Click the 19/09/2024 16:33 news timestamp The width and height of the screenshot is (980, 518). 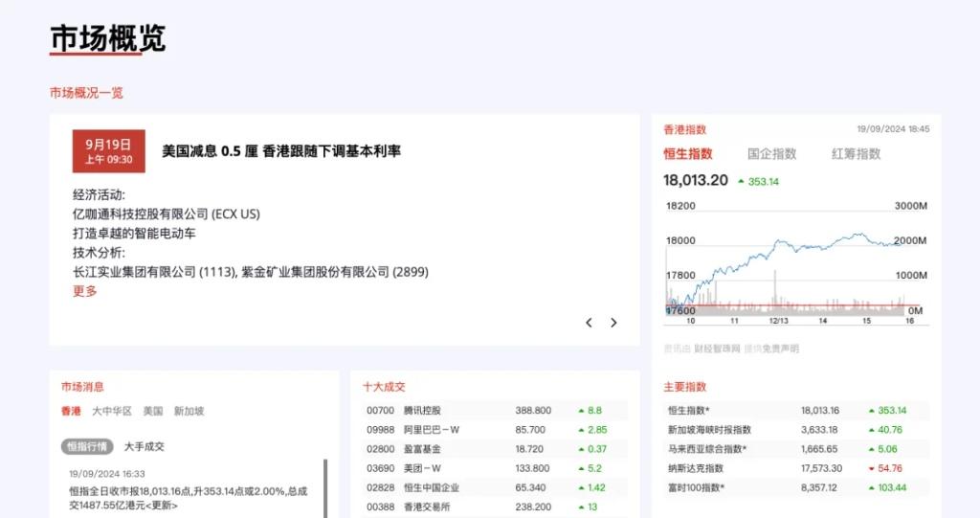[107, 474]
